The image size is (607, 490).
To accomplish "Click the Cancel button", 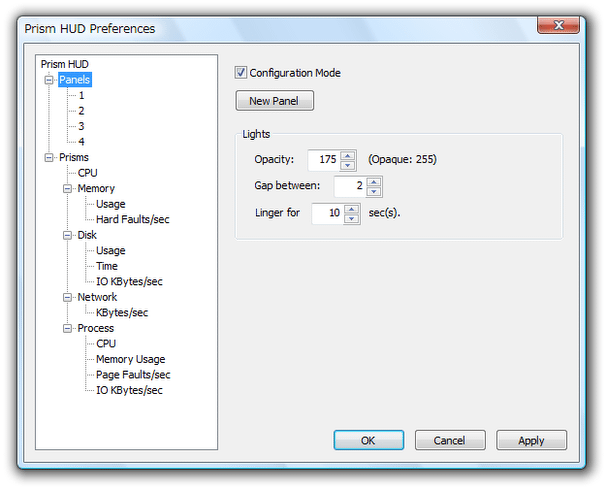I will coord(450,440).
